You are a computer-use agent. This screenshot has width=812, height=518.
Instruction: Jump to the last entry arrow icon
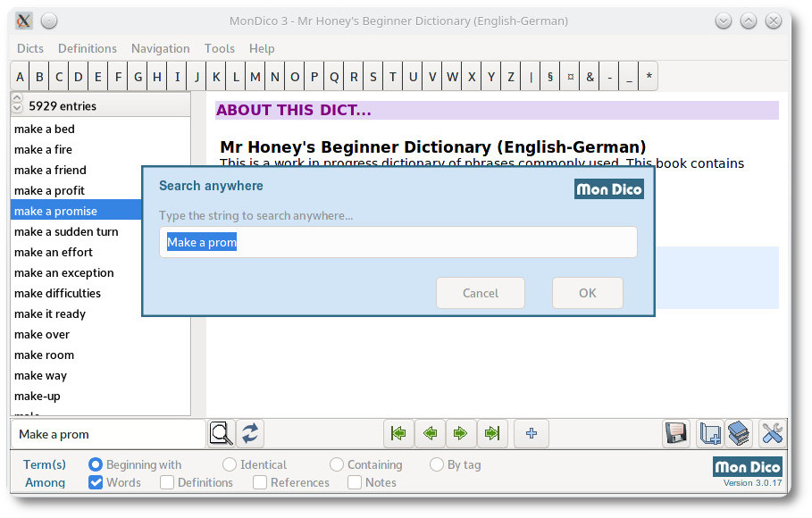click(492, 433)
